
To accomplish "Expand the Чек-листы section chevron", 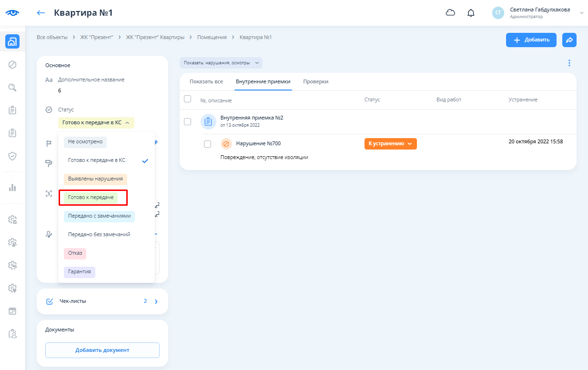I will 156,301.
